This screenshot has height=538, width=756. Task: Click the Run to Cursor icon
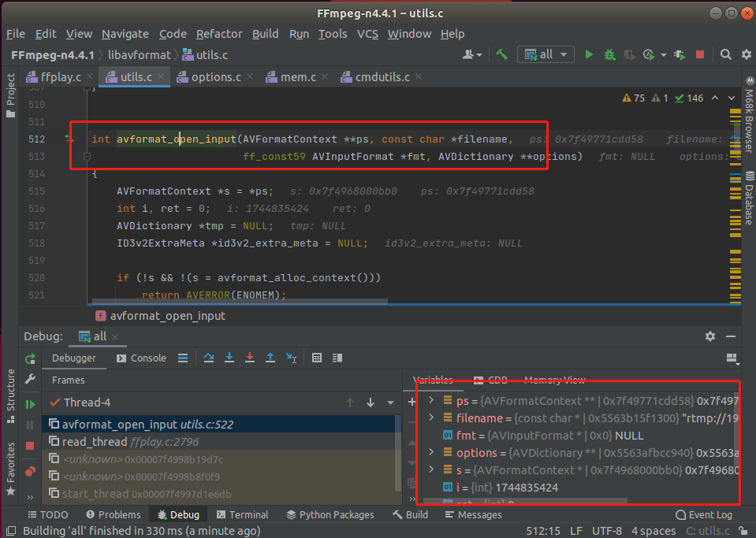291,358
